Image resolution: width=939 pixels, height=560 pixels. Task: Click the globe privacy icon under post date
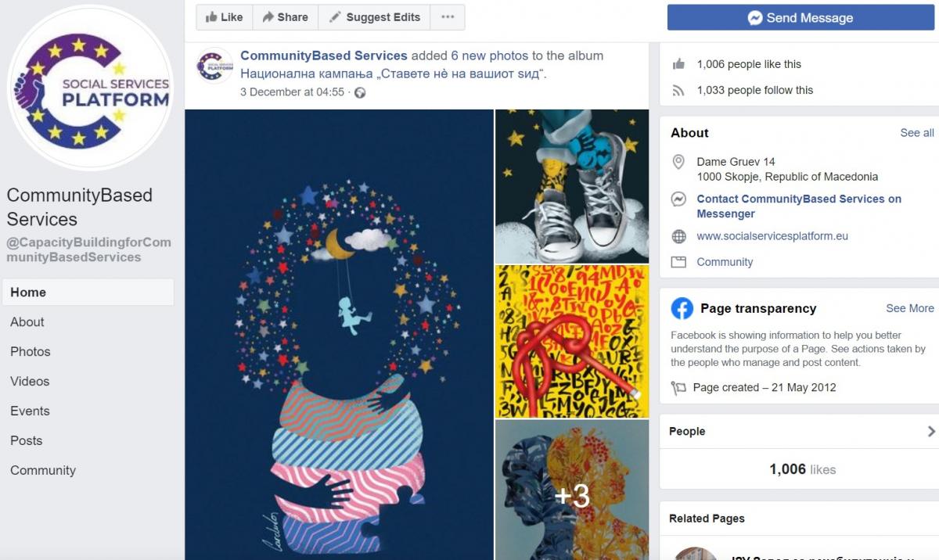360,92
